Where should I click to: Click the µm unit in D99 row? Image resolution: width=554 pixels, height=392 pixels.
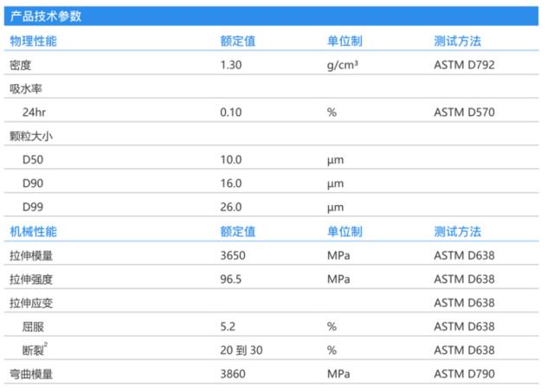[x=335, y=208]
